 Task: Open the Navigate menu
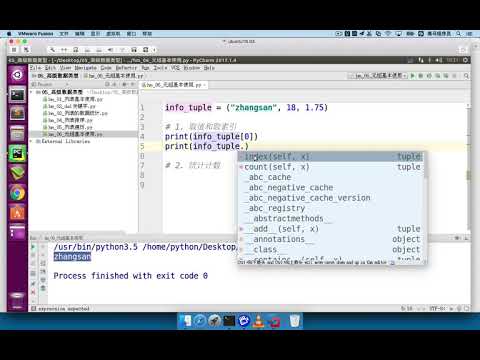85,68
